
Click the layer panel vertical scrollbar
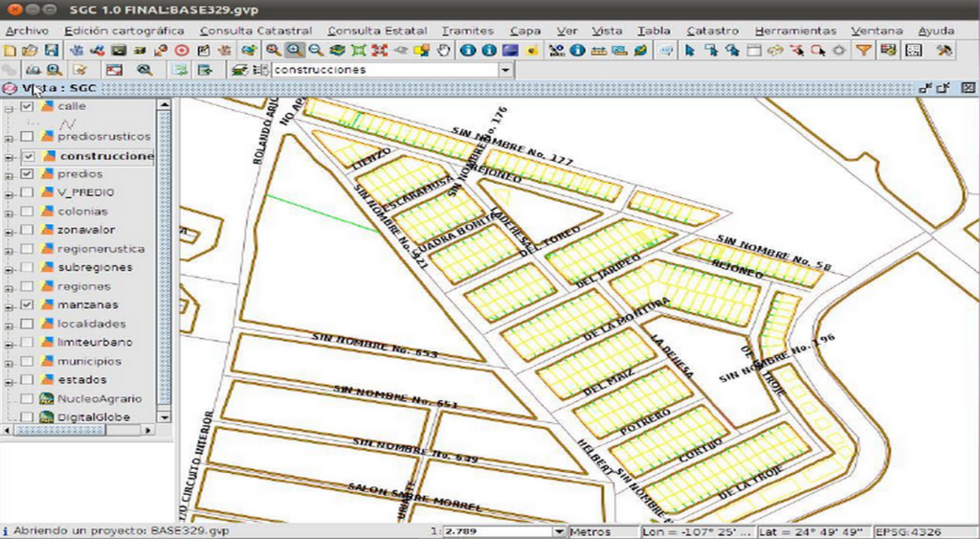point(164,257)
